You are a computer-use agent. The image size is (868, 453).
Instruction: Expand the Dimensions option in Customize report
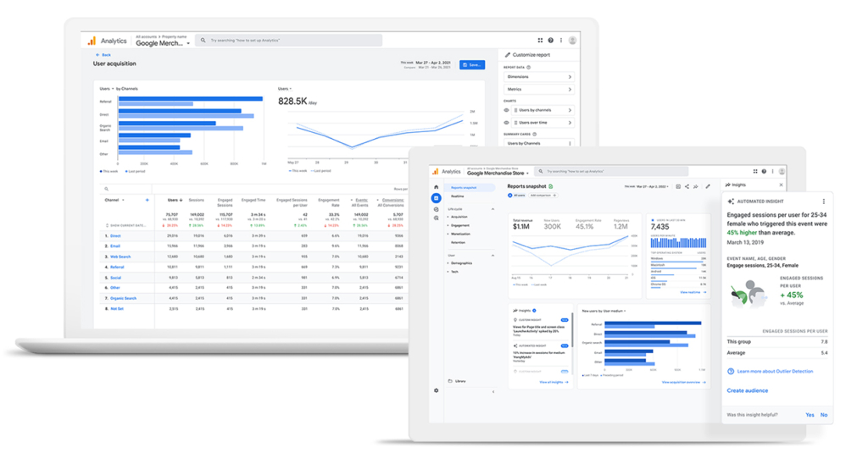(538, 77)
